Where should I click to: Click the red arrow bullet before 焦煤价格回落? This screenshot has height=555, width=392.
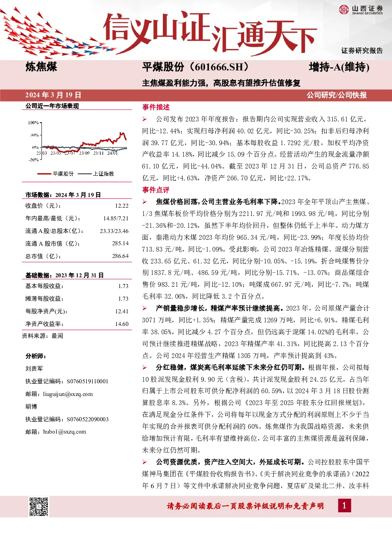pyautogui.click(x=145, y=202)
